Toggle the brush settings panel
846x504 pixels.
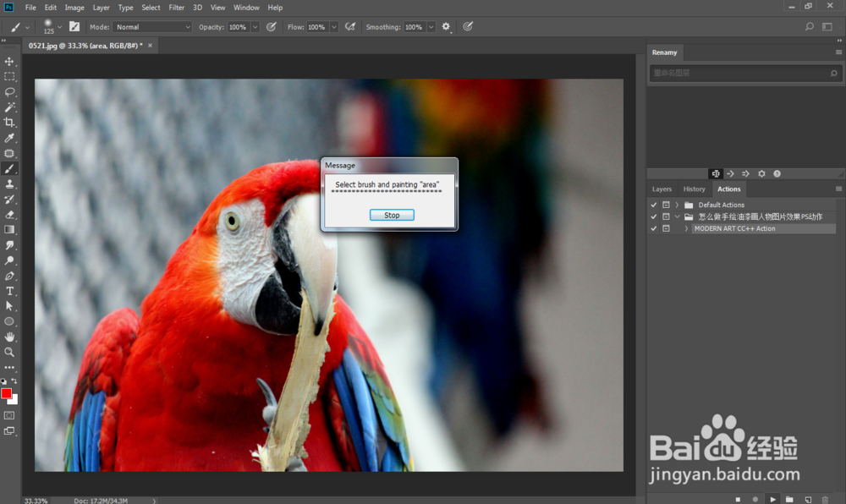click(x=74, y=26)
